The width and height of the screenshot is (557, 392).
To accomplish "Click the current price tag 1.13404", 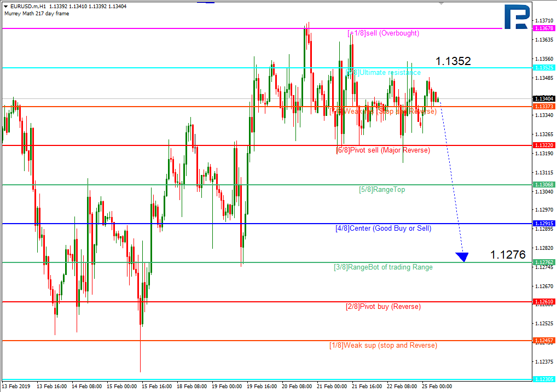I will (x=544, y=99).
